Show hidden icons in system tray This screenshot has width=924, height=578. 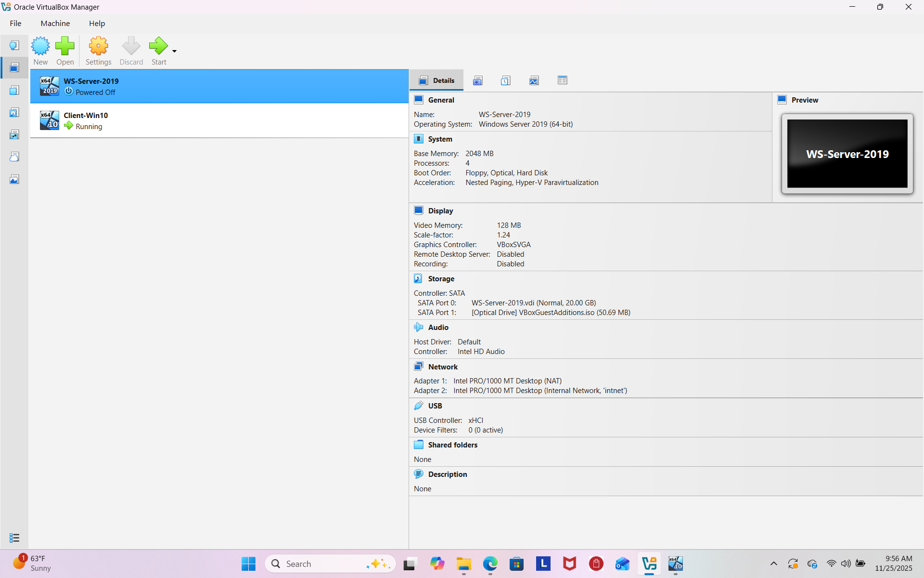click(x=773, y=564)
